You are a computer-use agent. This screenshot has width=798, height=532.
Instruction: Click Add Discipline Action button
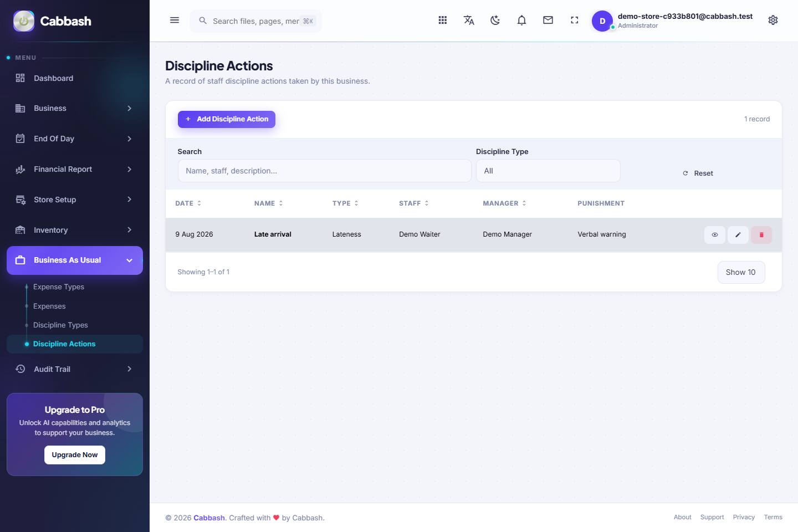point(227,119)
